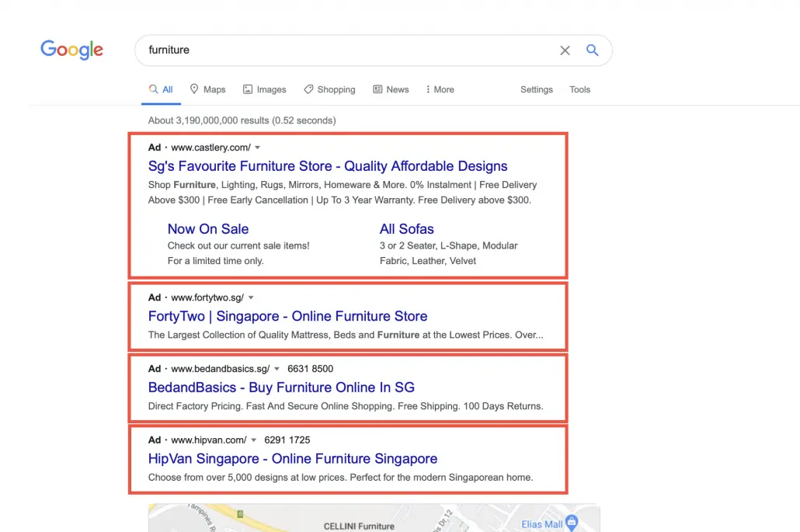
Task: Expand the dropdown arrow beside www.fortytwo.sg
Action: point(251,298)
